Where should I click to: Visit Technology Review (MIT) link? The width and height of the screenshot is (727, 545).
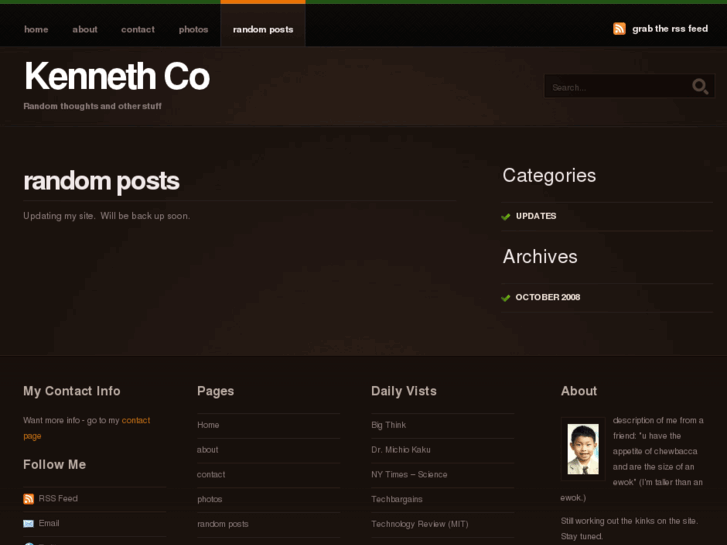(420, 524)
